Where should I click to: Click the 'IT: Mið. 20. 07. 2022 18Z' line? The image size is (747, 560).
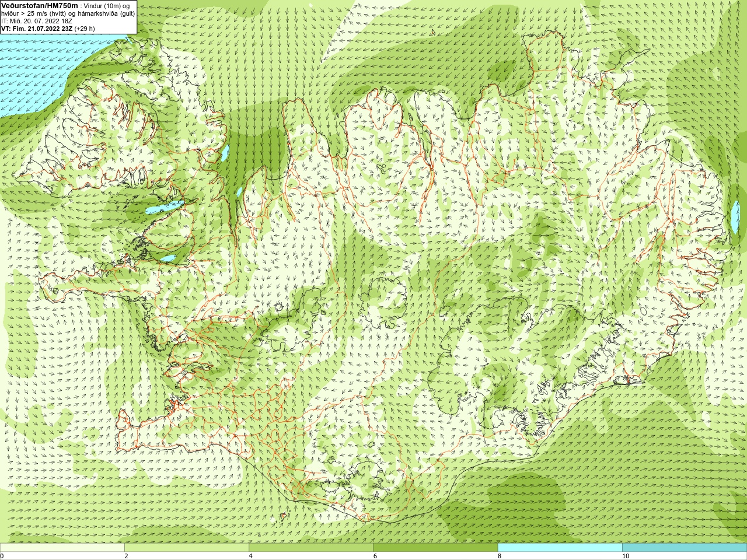pos(37,20)
